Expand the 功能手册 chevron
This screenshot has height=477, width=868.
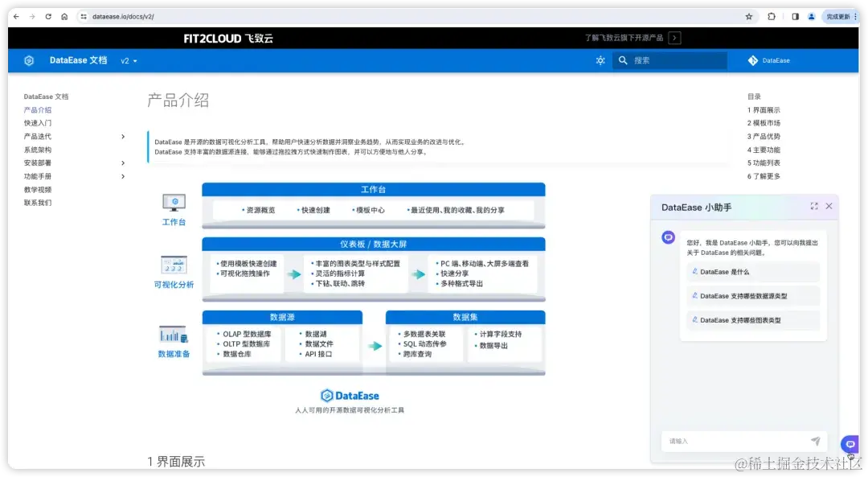coord(123,176)
